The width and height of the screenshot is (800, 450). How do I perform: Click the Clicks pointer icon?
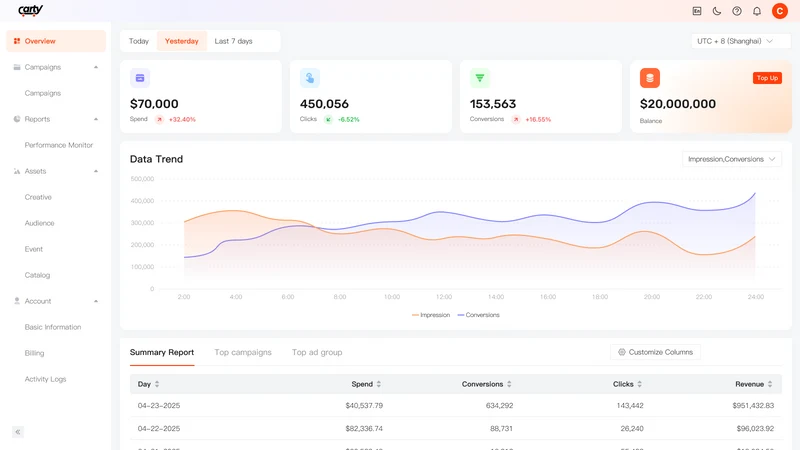click(x=310, y=78)
